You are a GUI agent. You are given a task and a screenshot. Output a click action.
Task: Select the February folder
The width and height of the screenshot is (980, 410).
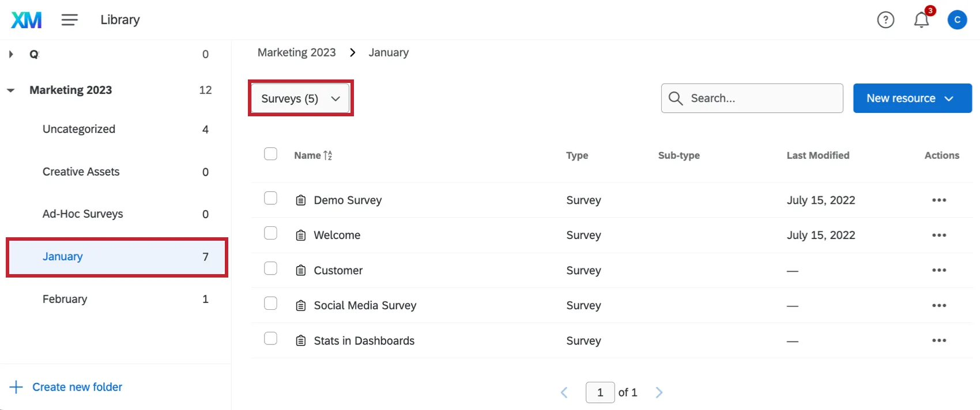(65, 299)
